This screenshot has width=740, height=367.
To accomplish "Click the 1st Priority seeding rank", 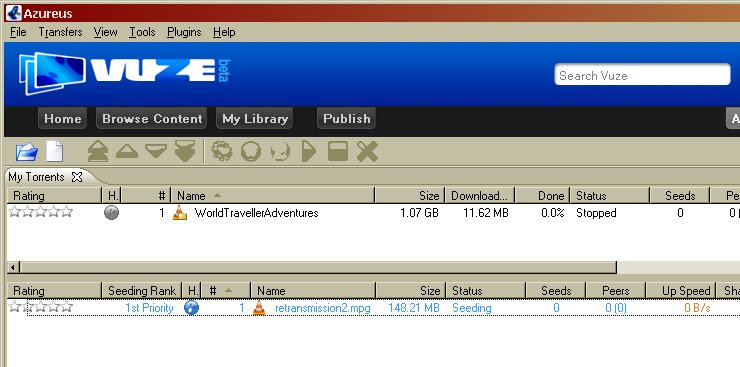I will [149, 308].
